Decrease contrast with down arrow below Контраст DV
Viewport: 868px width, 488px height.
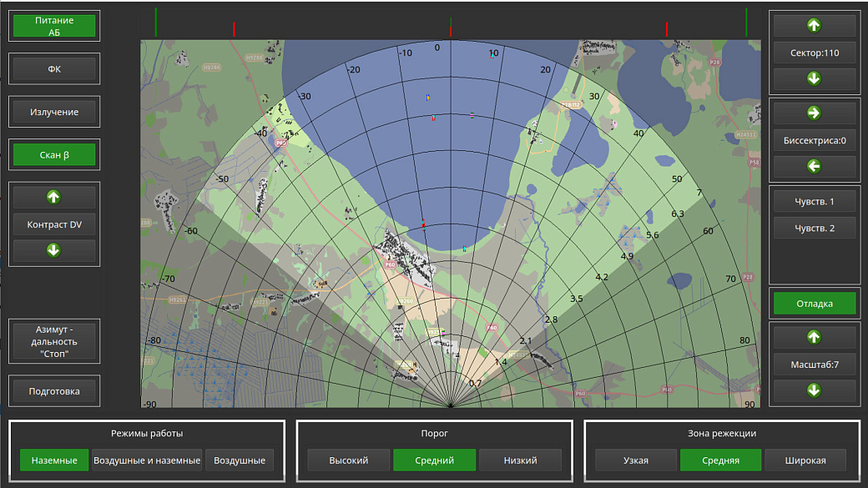tap(54, 250)
